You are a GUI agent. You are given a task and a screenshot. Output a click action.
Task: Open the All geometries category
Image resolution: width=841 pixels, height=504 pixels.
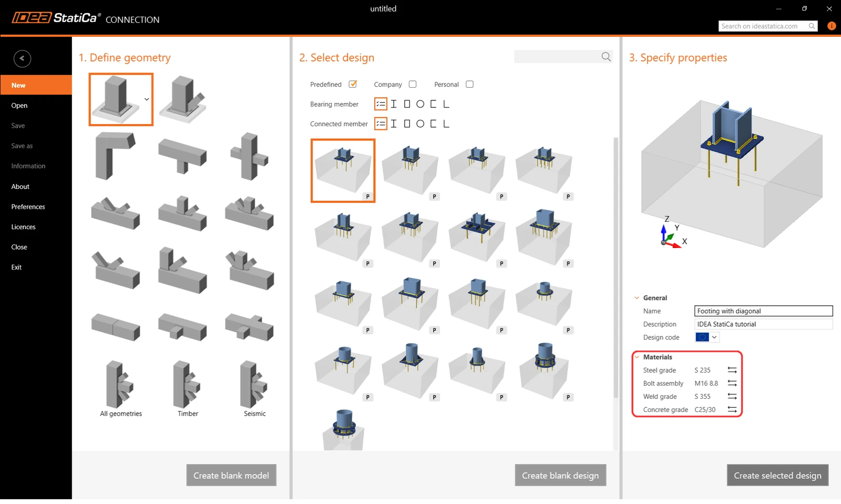(x=121, y=389)
